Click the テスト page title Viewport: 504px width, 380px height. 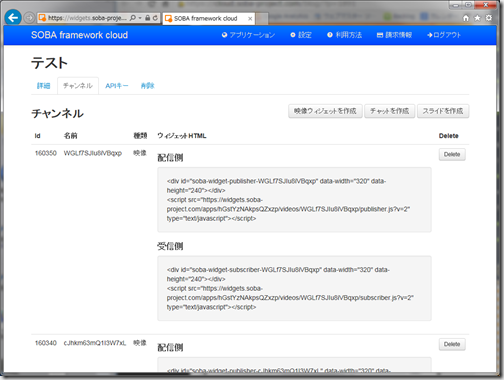(49, 63)
